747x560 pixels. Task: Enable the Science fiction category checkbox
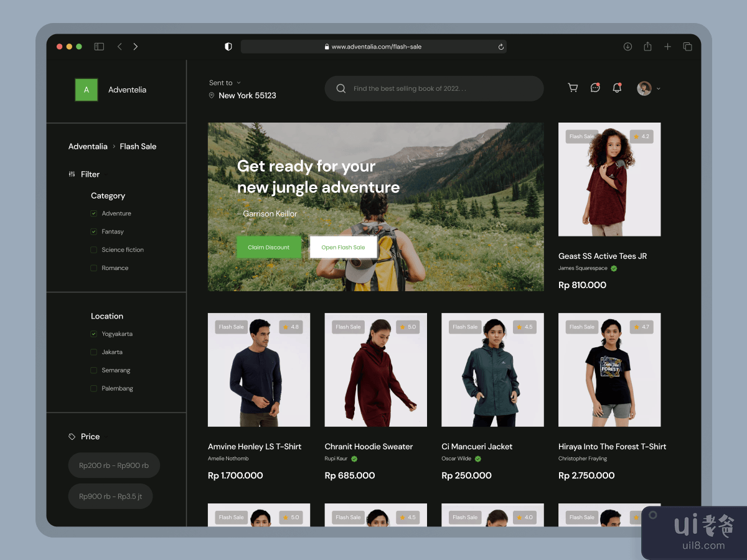click(94, 250)
